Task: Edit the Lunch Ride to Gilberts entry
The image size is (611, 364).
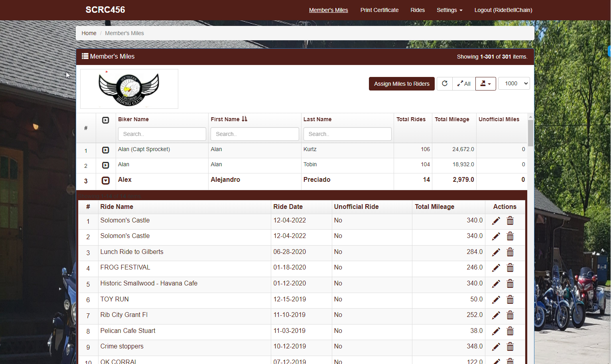Action: pyautogui.click(x=496, y=252)
